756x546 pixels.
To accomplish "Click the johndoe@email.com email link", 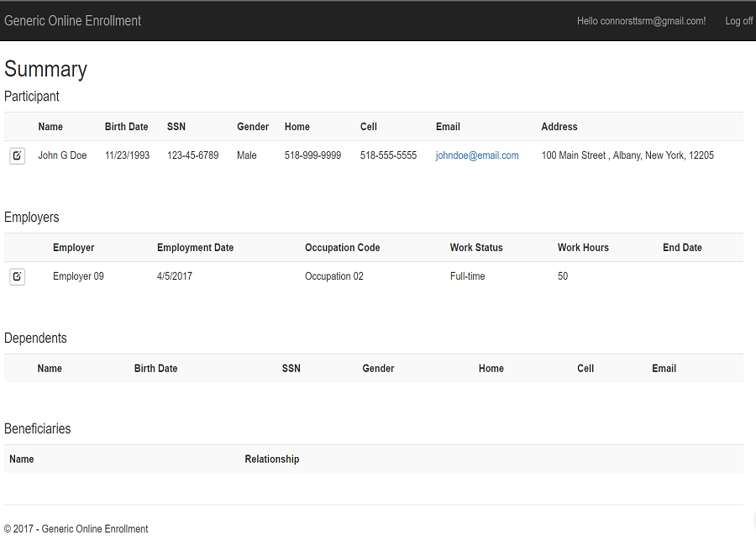I will coord(477,155).
